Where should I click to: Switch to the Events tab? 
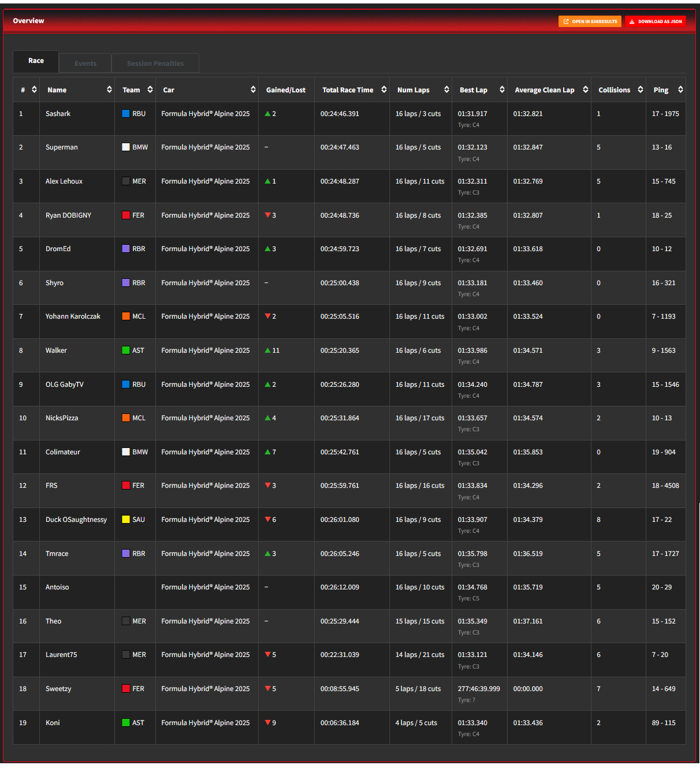point(85,64)
